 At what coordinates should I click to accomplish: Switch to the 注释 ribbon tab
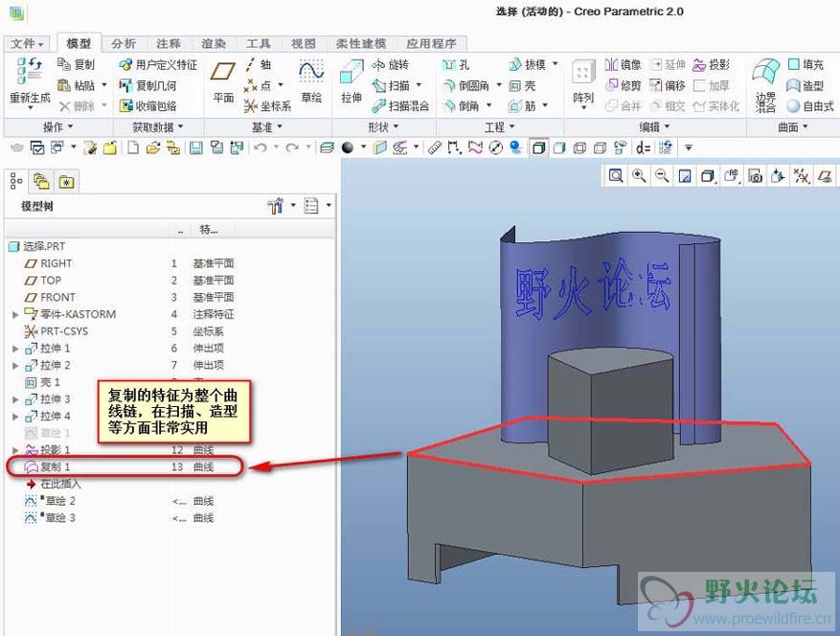[x=169, y=44]
